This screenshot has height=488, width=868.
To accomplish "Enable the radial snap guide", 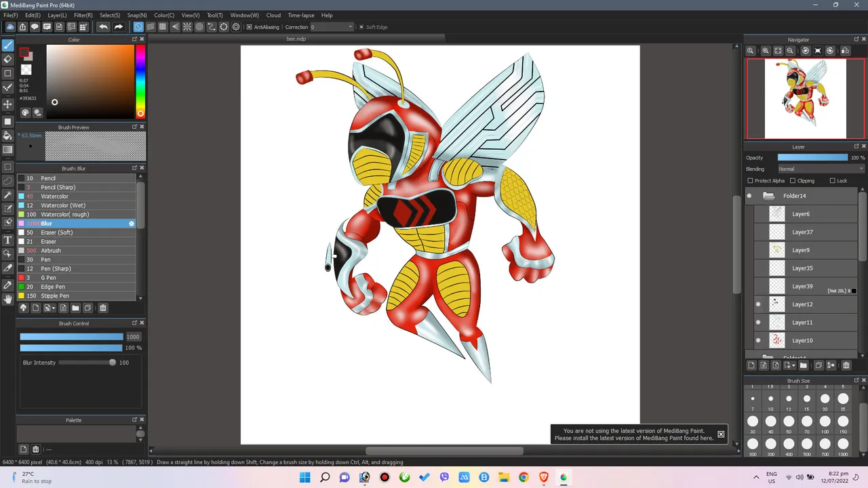I will coord(187,27).
